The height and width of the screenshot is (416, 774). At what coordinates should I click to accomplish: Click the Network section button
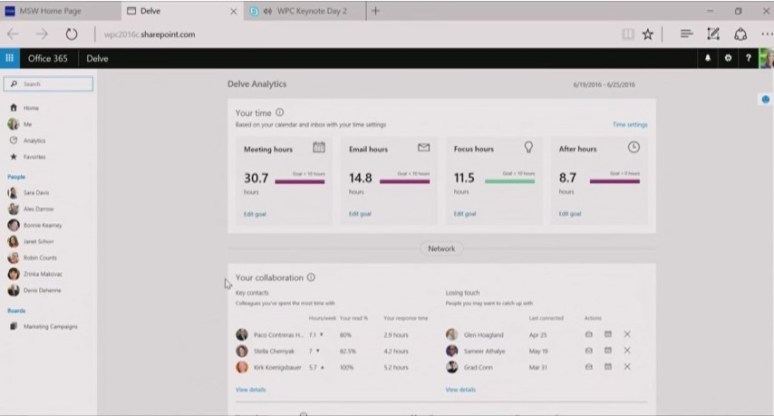[x=441, y=249]
